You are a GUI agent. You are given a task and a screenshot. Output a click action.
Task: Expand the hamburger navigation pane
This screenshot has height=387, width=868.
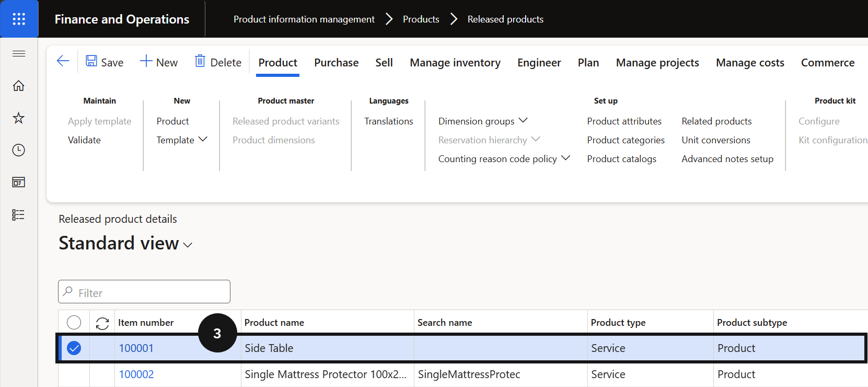point(19,53)
